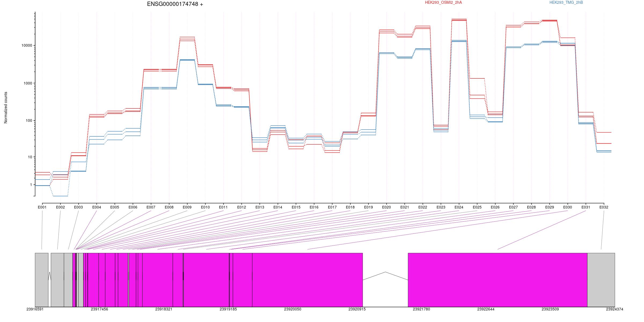Click exon label E016
This screenshot has width=644, height=322.
pos(314,207)
